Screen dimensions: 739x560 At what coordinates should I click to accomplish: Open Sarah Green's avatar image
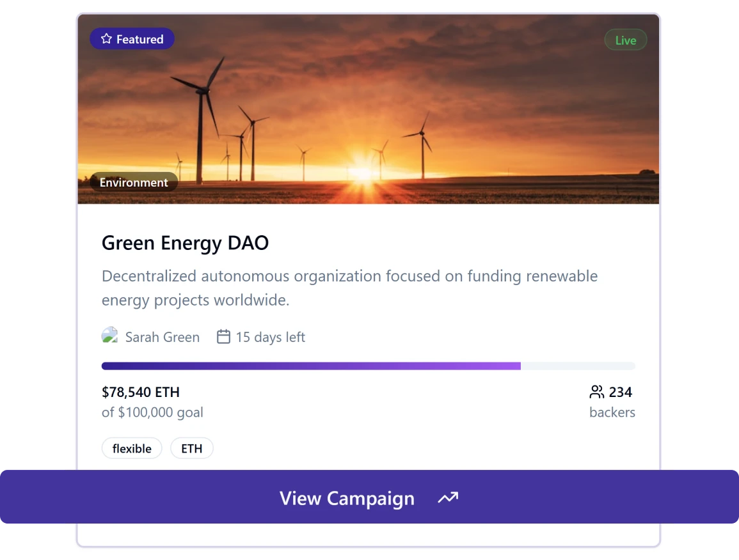(109, 334)
